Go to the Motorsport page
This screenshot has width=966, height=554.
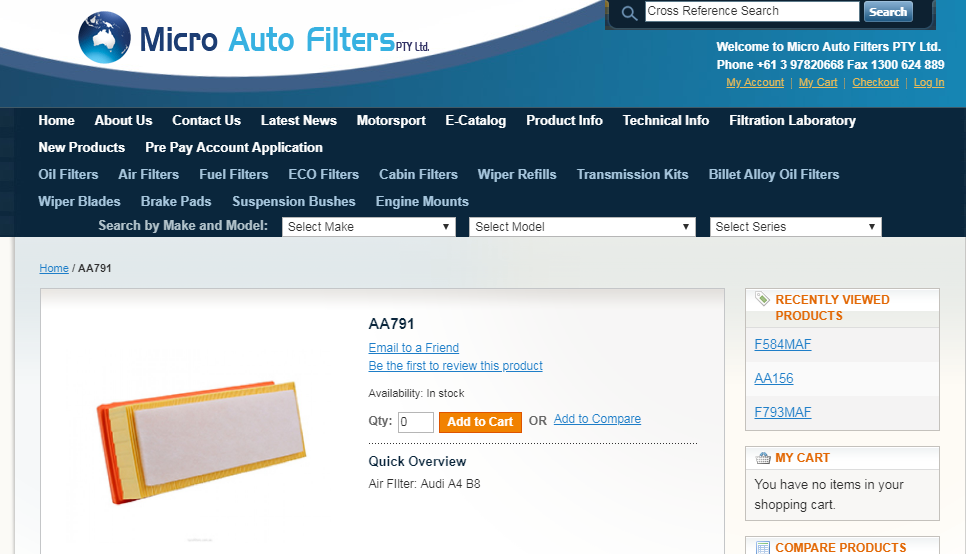(x=391, y=121)
